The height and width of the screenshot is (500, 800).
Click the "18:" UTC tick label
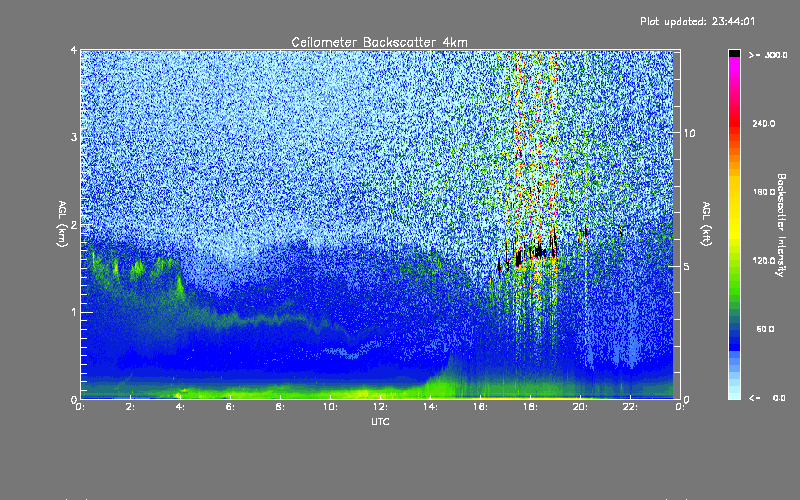pos(531,407)
